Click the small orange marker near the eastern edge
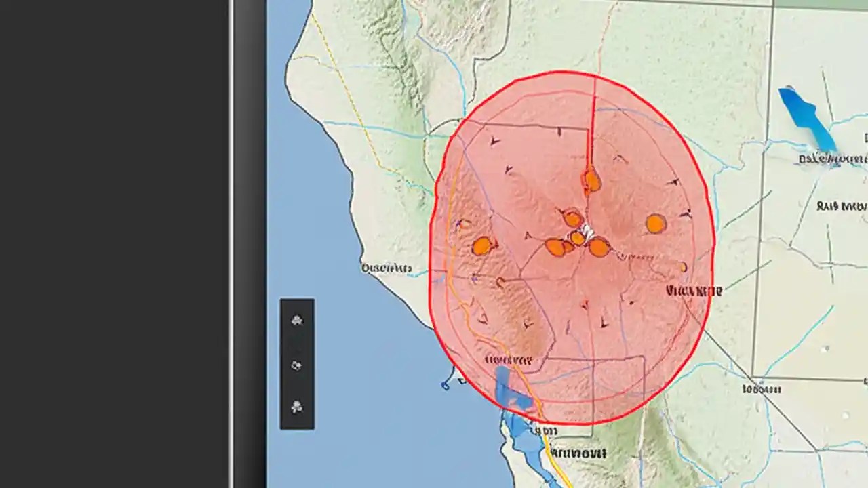The image size is (868, 488). (x=682, y=268)
